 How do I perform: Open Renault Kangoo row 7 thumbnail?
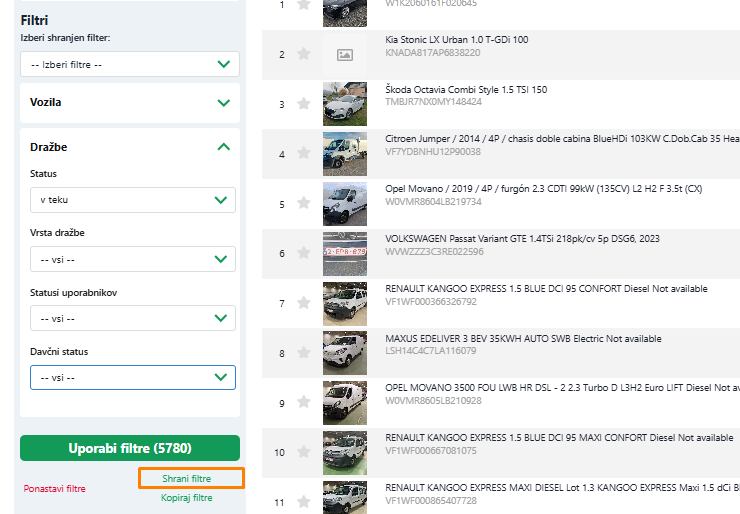(x=345, y=303)
